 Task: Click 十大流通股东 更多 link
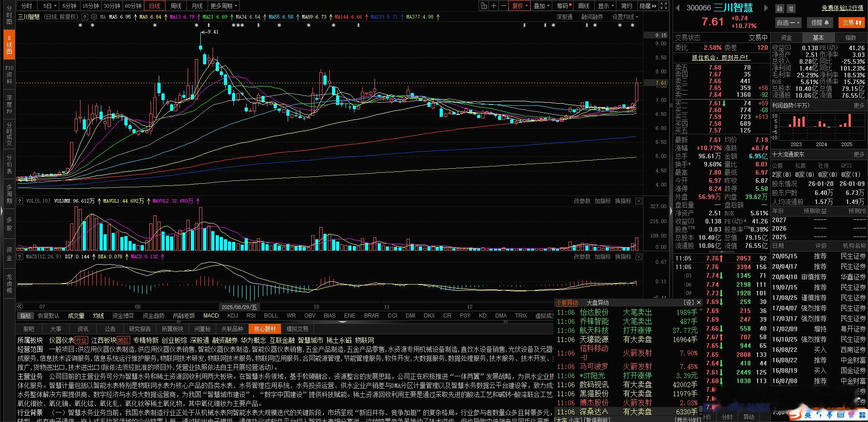(x=859, y=155)
